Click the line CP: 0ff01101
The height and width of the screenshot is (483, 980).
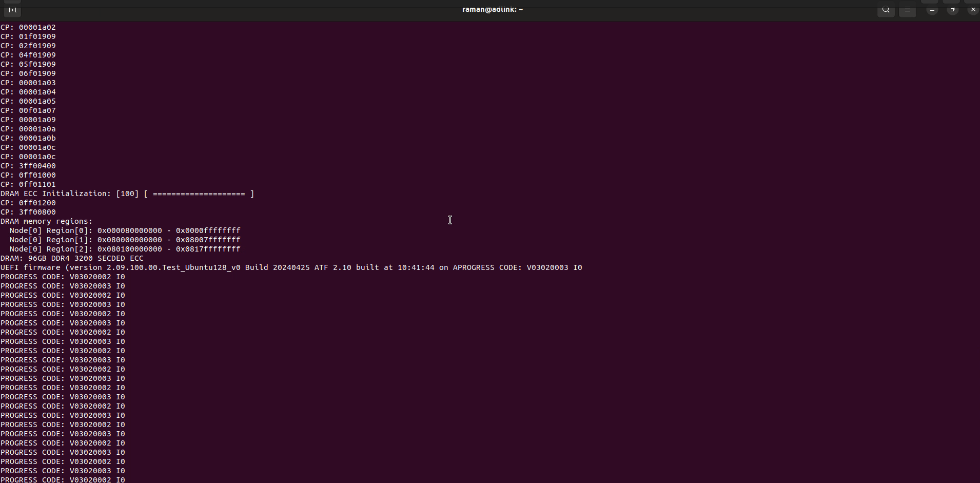[28, 184]
